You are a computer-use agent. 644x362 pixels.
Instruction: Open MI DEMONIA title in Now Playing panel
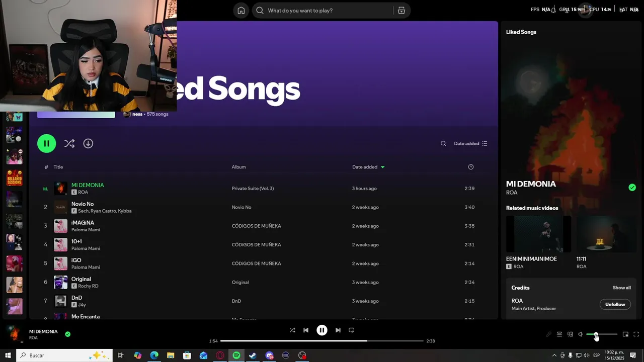(531, 184)
